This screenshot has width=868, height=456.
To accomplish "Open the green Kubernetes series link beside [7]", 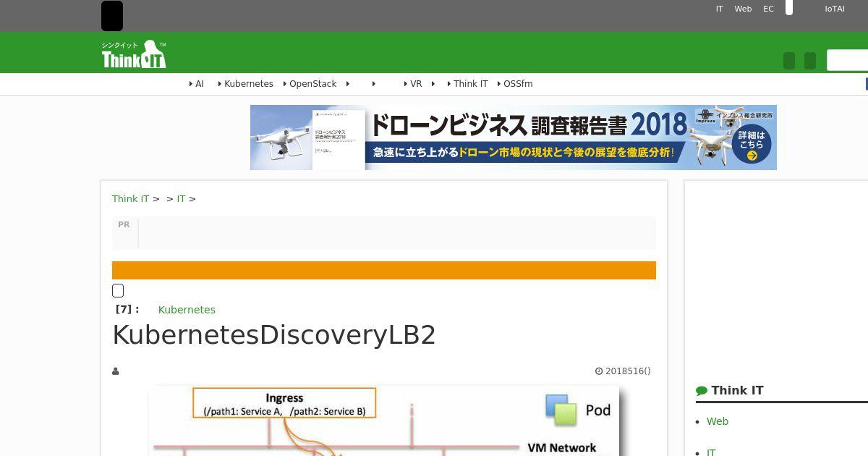I will pos(187,310).
